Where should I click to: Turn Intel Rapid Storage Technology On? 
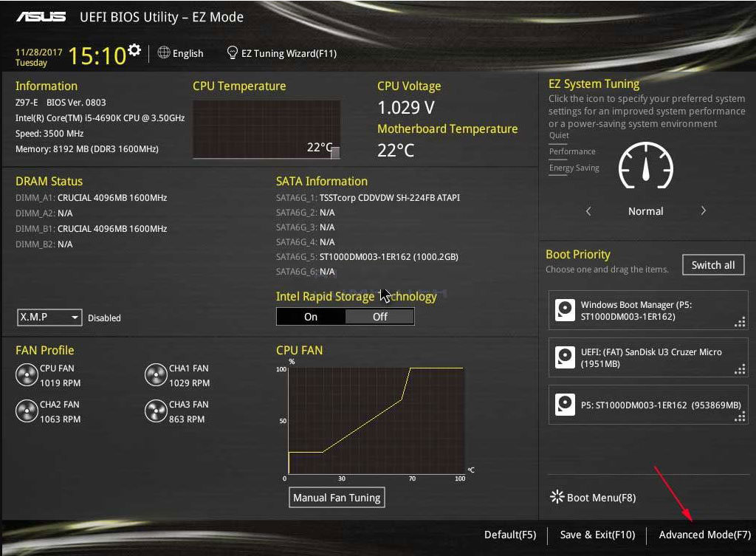(x=311, y=317)
